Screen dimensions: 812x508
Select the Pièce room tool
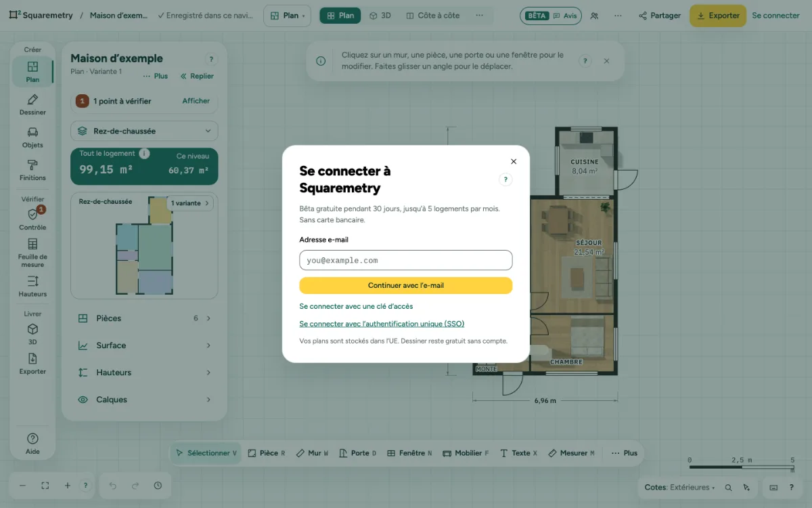click(267, 453)
